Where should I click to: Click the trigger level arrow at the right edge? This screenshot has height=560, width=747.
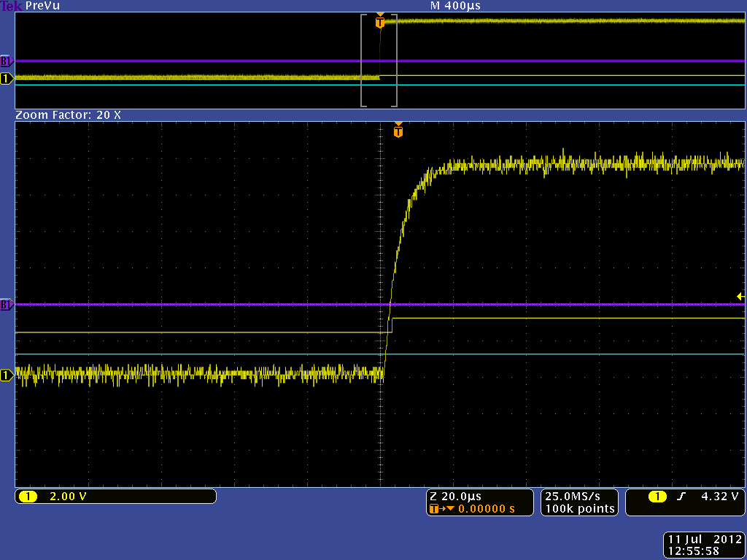pyautogui.click(x=741, y=297)
